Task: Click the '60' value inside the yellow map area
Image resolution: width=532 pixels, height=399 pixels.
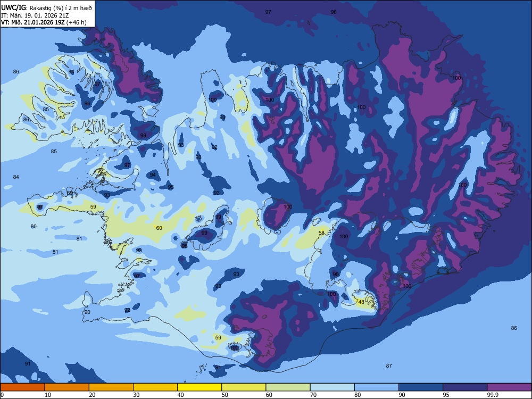Action: click(x=159, y=228)
